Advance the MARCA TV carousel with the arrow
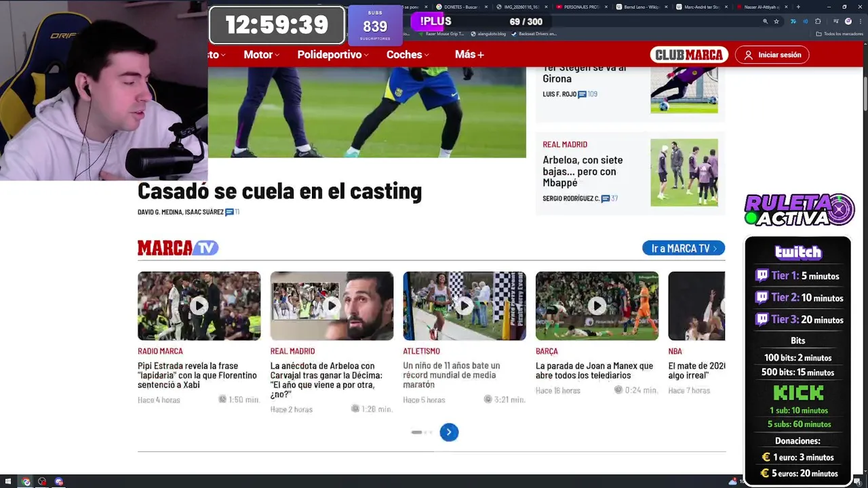868x488 pixels. tap(449, 432)
